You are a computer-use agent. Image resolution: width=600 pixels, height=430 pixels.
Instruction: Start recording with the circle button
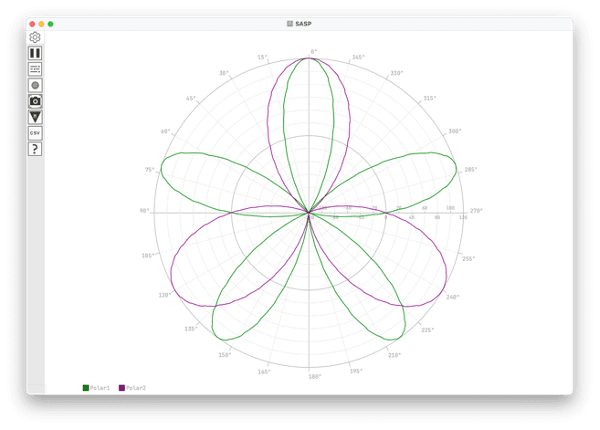point(35,85)
